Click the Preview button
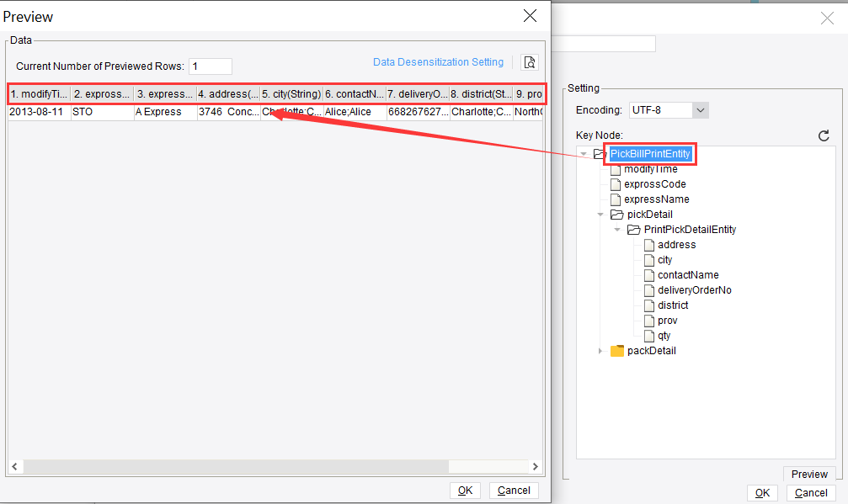This screenshot has width=848, height=504. [808, 474]
